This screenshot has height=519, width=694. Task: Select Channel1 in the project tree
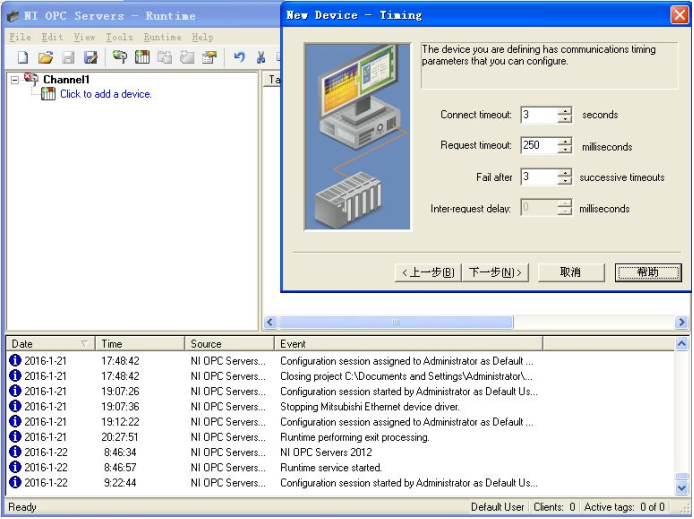pyautogui.click(x=66, y=80)
